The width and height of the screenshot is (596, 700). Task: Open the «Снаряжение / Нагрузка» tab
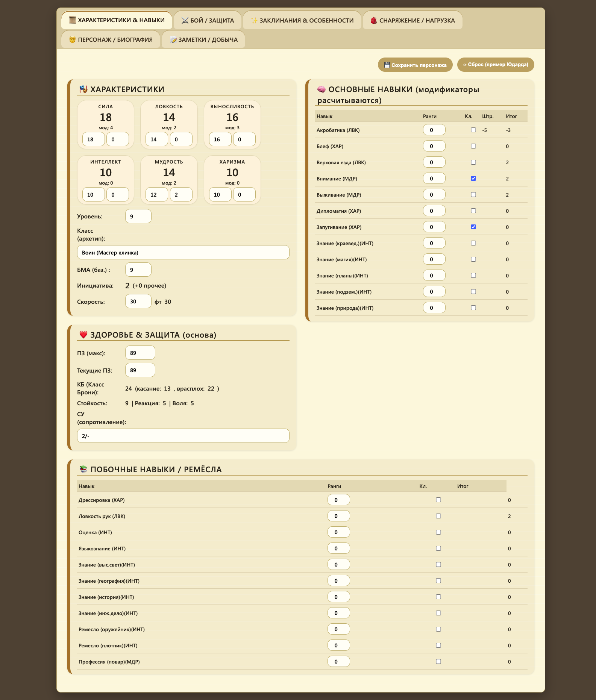pyautogui.click(x=412, y=20)
